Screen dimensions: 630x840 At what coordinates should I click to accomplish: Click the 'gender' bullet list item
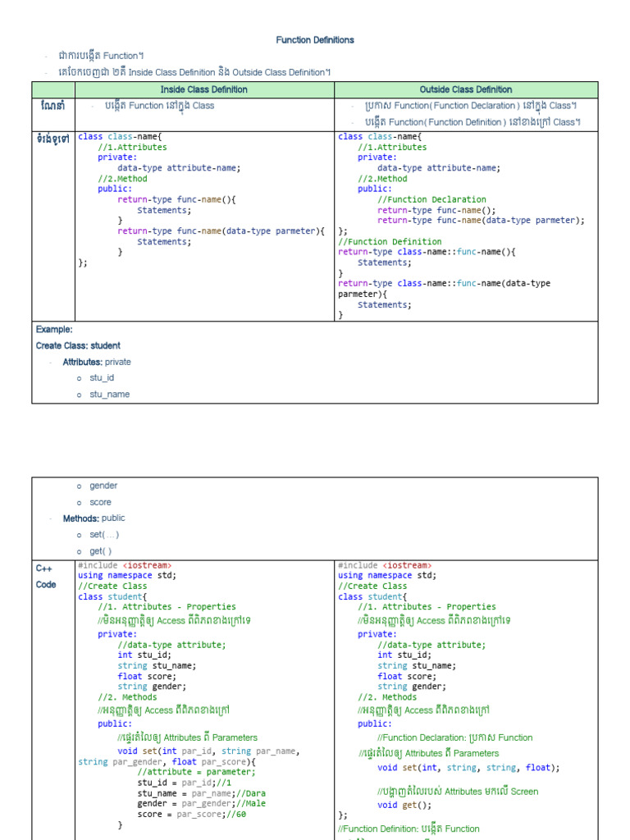(103, 486)
